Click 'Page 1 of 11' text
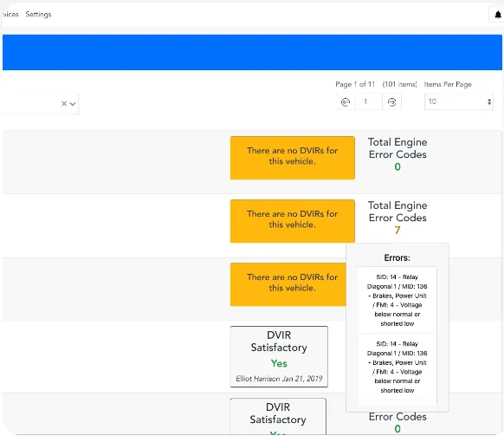The image size is (504, 436). (355, 84)
